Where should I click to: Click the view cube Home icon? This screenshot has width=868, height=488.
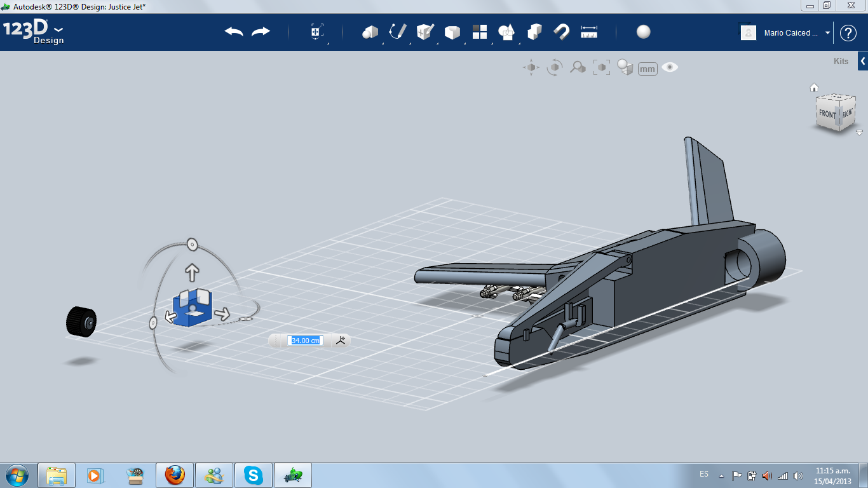point(814,88)
